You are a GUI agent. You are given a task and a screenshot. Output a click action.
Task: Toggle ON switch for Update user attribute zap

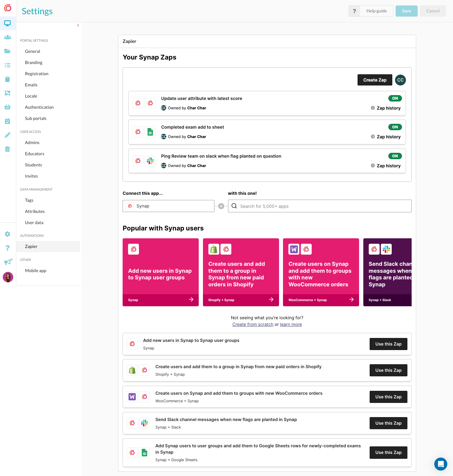coord(395,98)
